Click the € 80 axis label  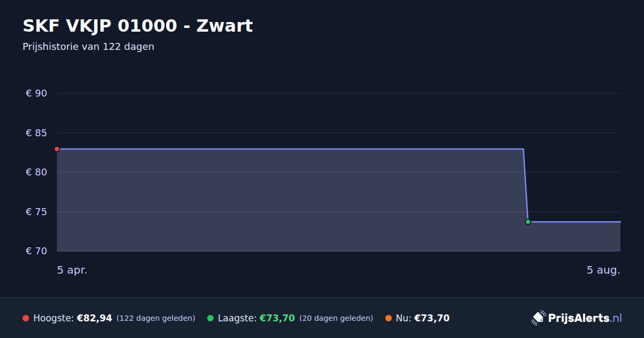pos(36,172)
